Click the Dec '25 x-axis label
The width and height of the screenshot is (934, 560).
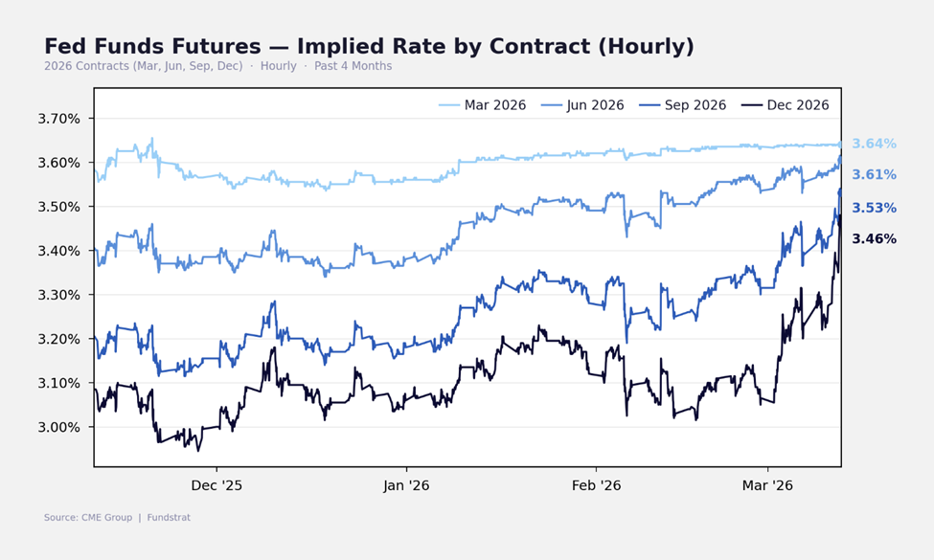(x=216, y=485)
